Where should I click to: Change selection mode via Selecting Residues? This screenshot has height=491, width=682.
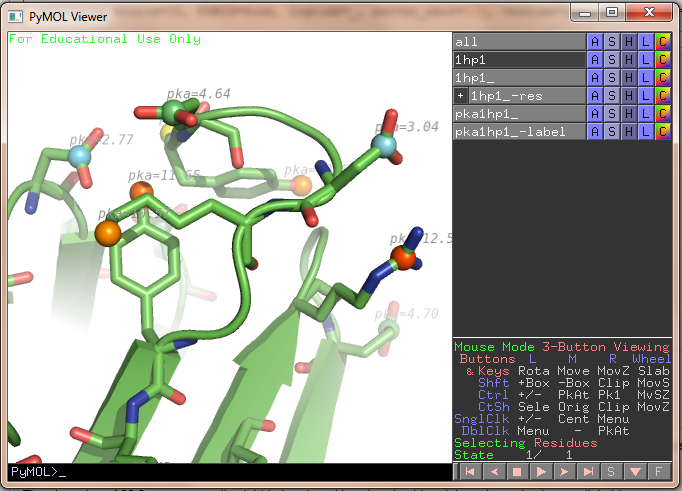[x=525, y=443]
